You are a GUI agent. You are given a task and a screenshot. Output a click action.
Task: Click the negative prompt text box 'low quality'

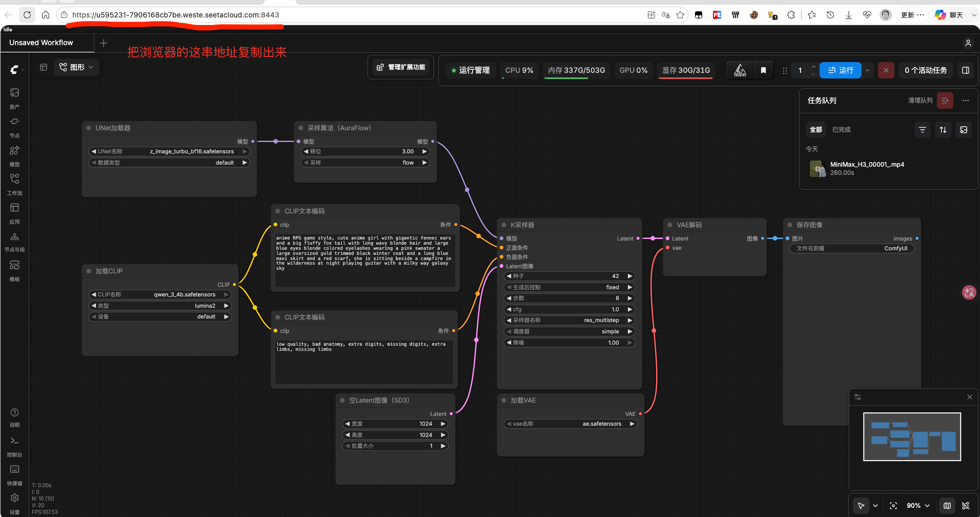tap(364, 361)
